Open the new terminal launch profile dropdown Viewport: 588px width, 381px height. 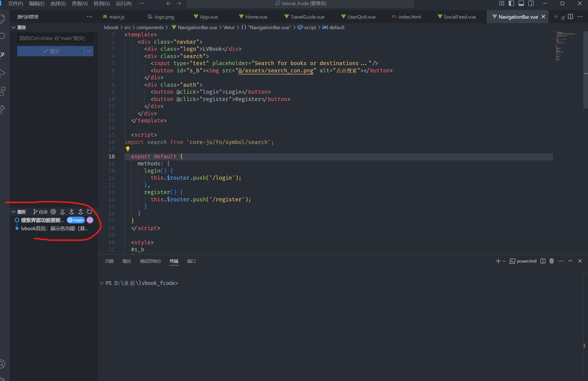pyautogui.click(x=504, y=261)
